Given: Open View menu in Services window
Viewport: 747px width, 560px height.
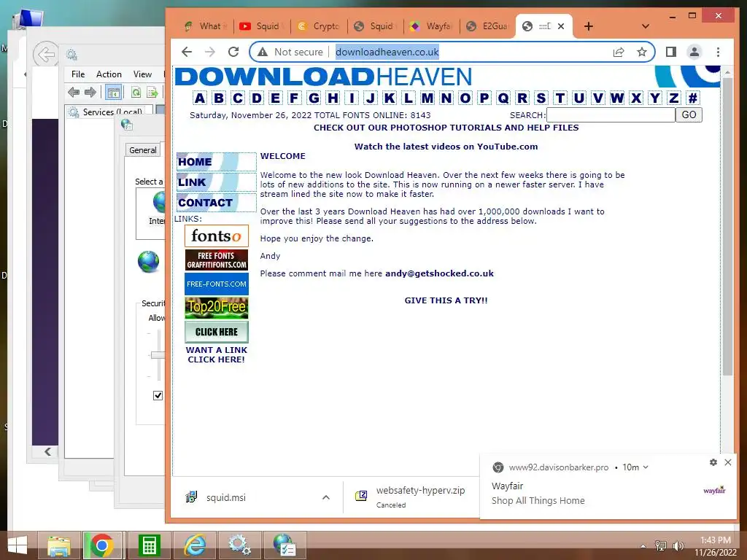Looking at the screenshot, I should click(x=142, y=74).
